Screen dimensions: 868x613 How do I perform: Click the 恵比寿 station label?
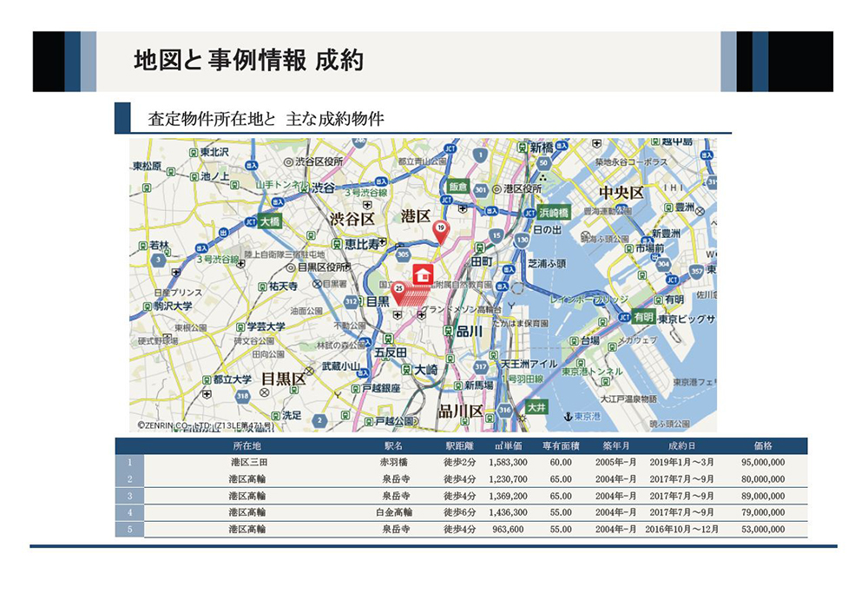pyautogui.click(x=363, y=244)
